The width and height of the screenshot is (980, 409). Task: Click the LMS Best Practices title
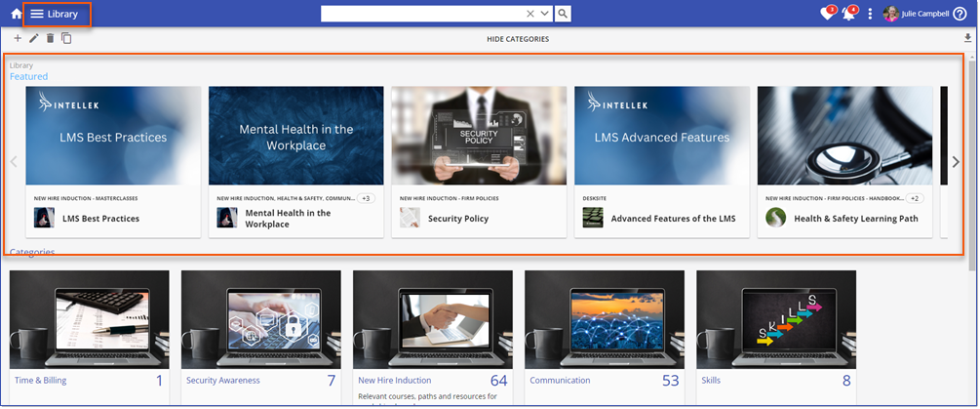100,219
